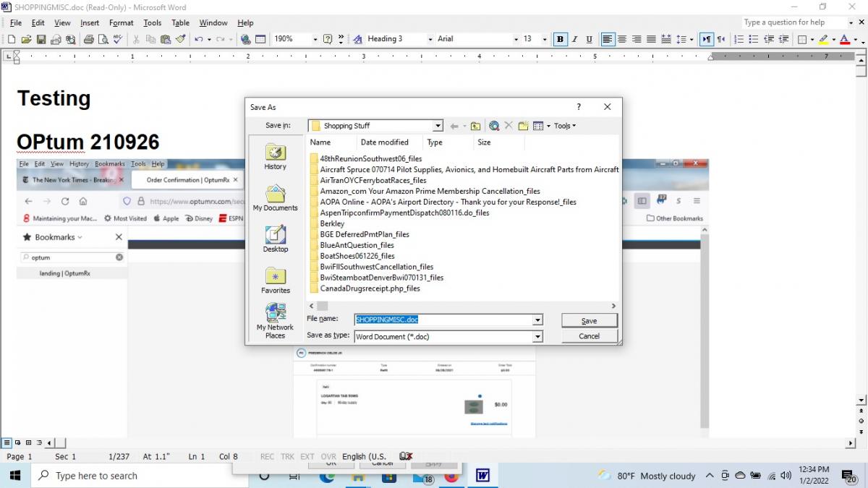Open the Arial font dropdown

click(x=516, y=39)
